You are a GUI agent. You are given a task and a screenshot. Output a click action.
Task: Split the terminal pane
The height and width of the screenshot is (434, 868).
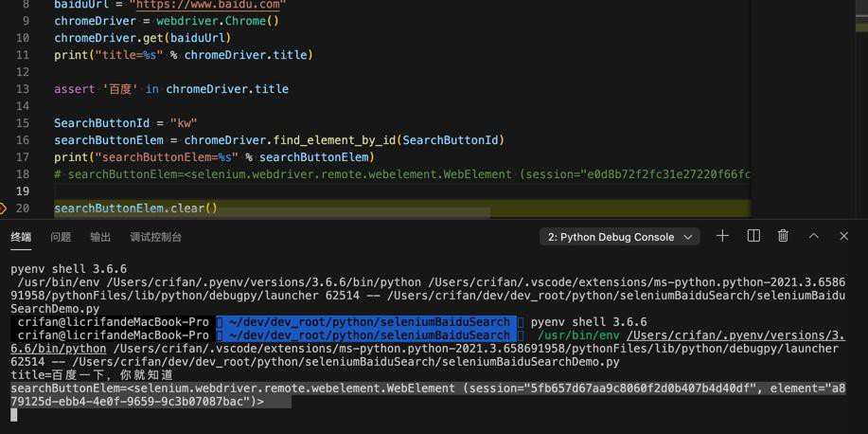tap(753, 236)
